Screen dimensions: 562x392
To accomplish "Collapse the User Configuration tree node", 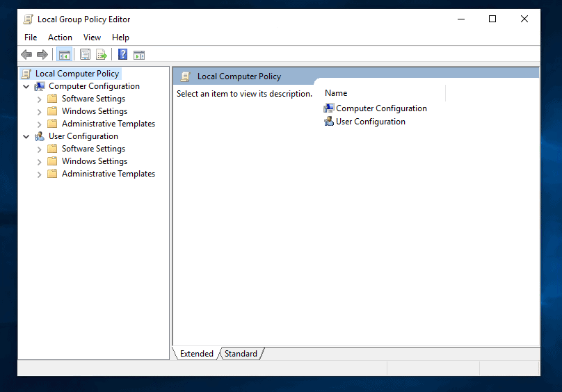I will pyautogui.click(x=26, y=137).
